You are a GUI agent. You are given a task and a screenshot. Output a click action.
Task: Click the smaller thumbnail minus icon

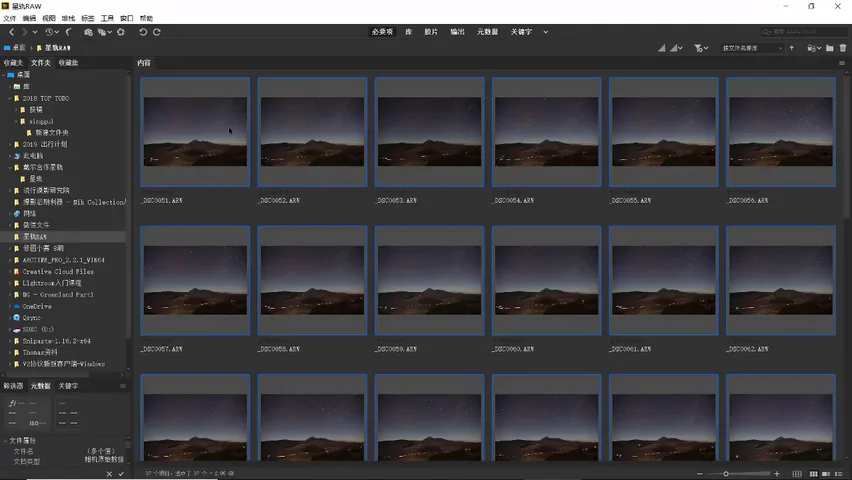pos(699,474)
